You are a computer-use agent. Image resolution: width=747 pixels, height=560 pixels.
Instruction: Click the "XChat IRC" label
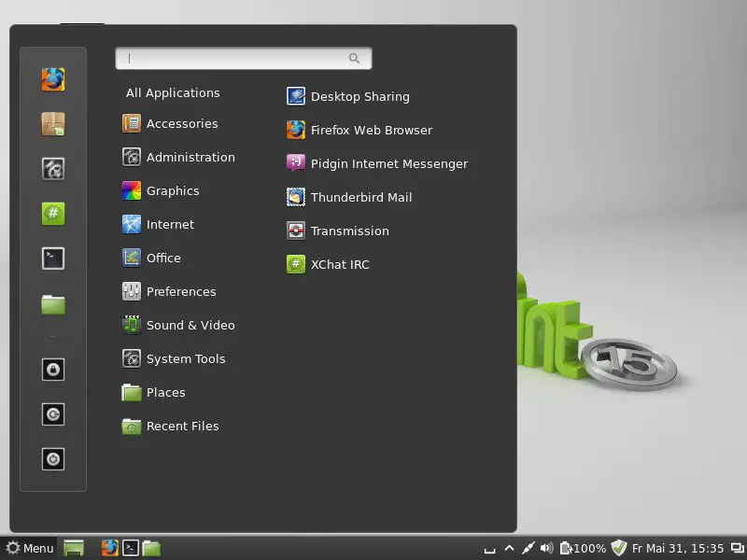(x=340, y=265)
